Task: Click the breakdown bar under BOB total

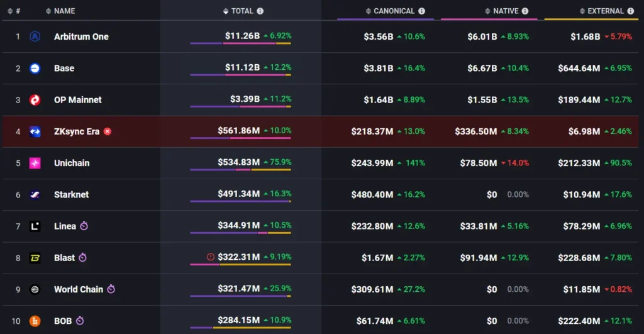Action: (241, 328)
